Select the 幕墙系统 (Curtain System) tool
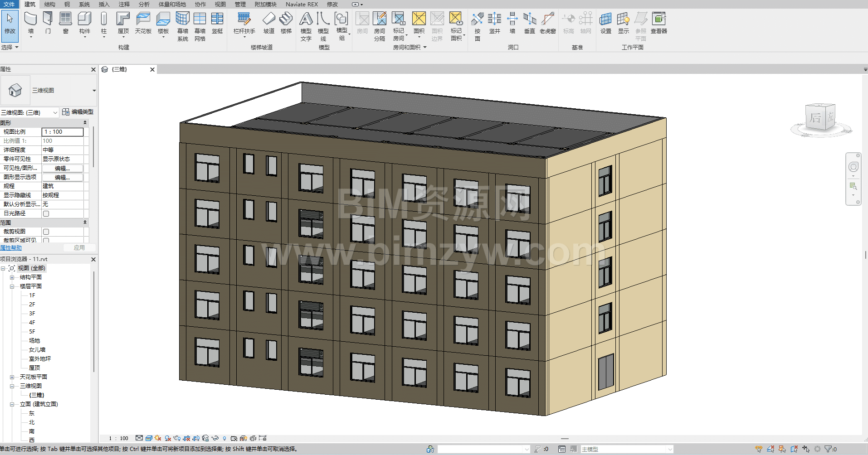 click(x=183, y=26)
